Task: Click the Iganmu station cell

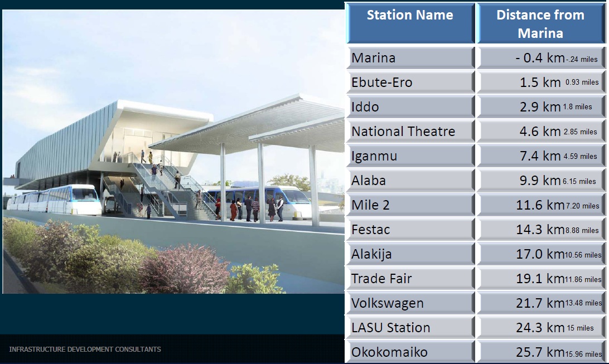Action: (410, 156)
